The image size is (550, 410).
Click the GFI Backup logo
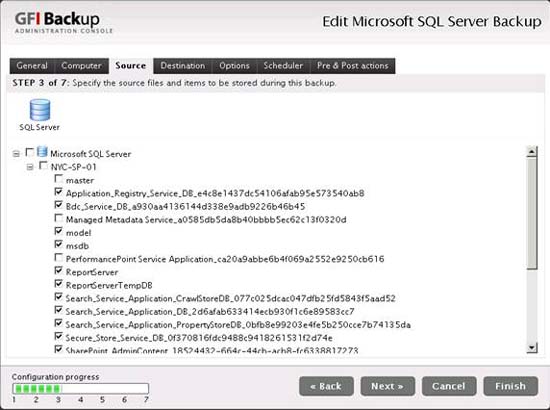coord(63,22)
